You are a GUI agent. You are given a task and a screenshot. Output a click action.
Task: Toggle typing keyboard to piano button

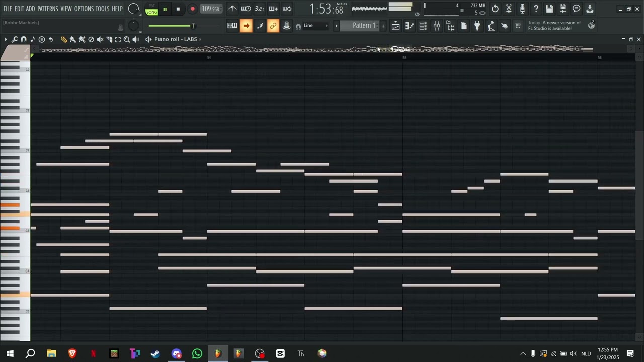point(232,26)
